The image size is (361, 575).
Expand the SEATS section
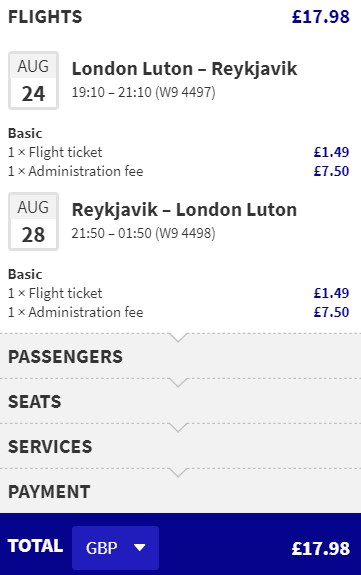tap(180, 402)
